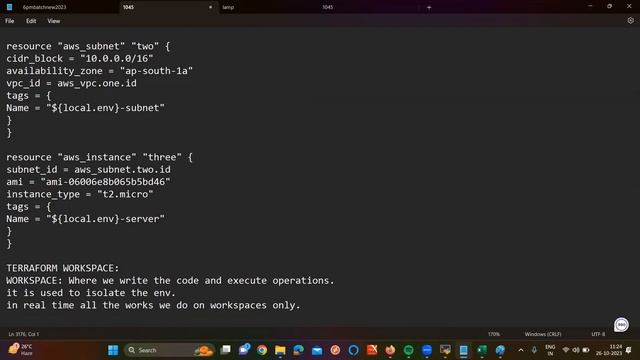The width and height of the screenshot is (640, 360).
Task: Click the line ending with '-subnet"'
Action: coord(85,108)
